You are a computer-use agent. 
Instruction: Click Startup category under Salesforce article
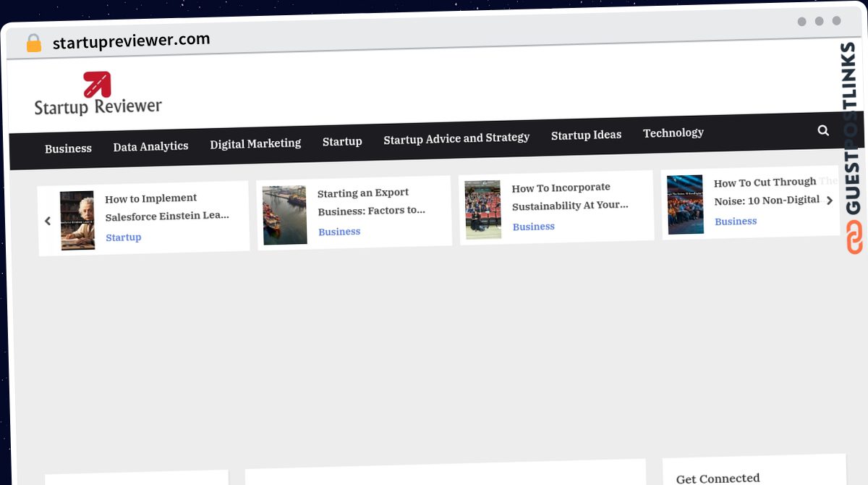[x=123, y=237]
